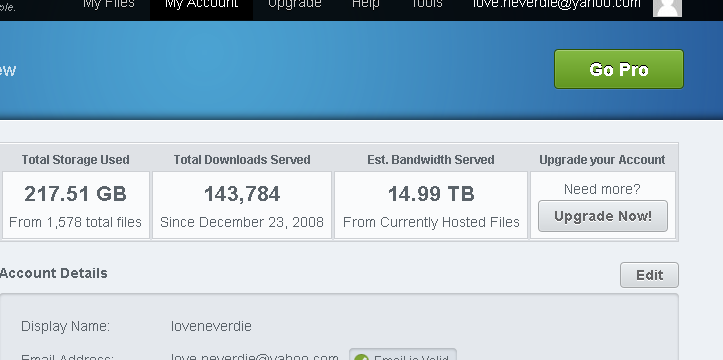Click the user avatar icon
723x360 pixels.
[x=667, y=7]
